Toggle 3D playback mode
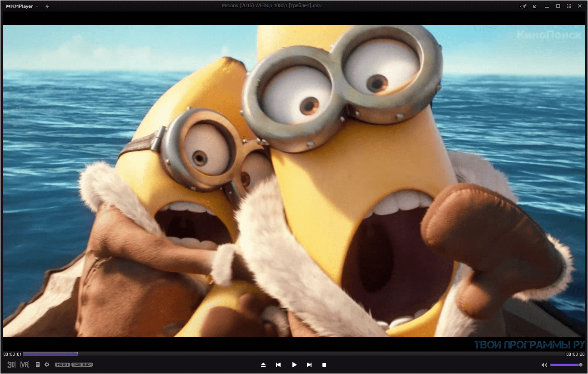The image size is (588, 374). 11,364
